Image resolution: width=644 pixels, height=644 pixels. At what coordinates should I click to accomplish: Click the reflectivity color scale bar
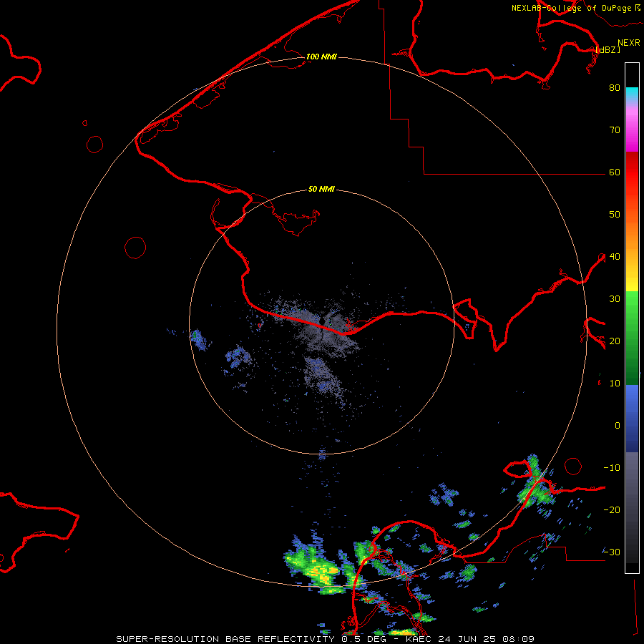(x=632, y=318)
